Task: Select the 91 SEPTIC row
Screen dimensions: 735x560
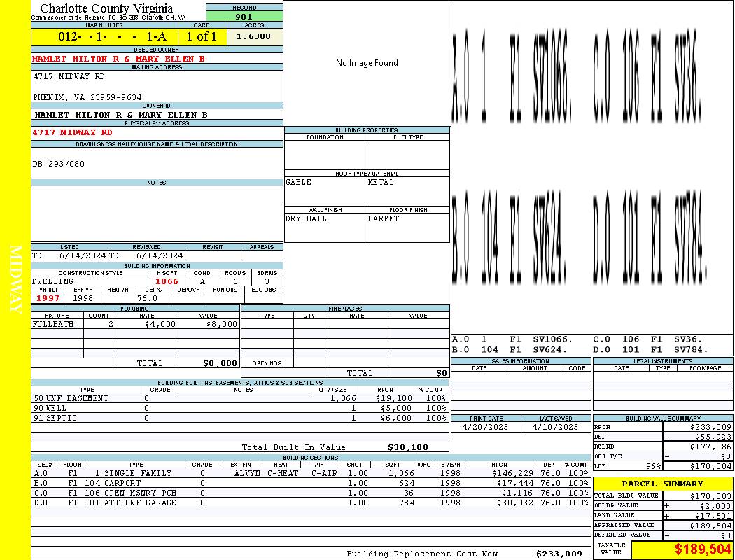Action: click(239, 419)
